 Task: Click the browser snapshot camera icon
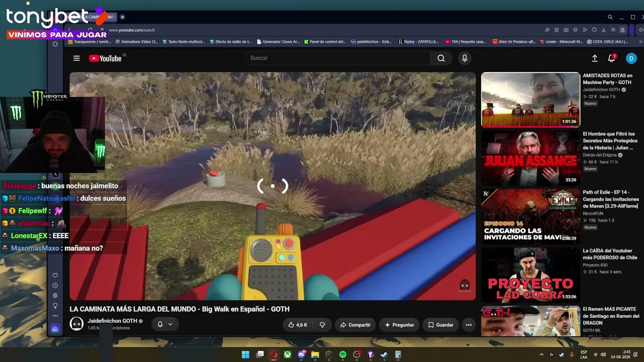point(566,30)
